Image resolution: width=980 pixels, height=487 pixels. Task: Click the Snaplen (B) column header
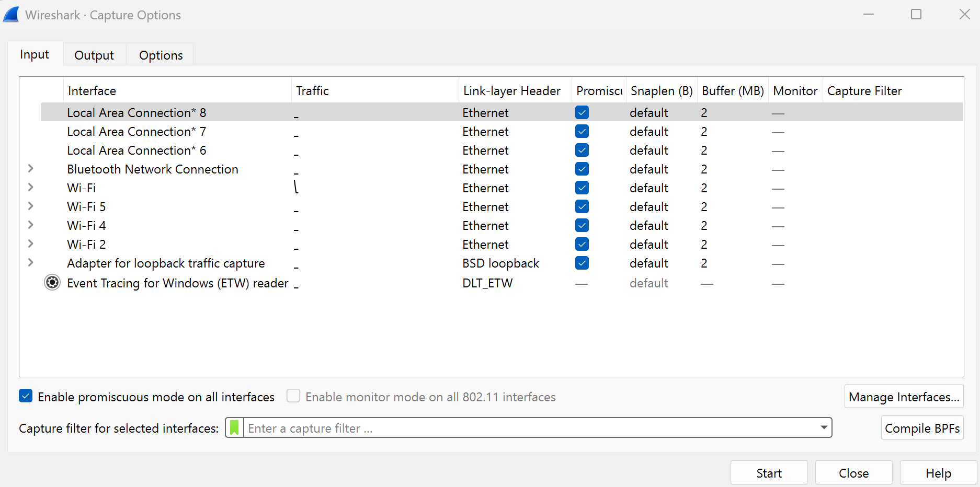click(662, 90)
